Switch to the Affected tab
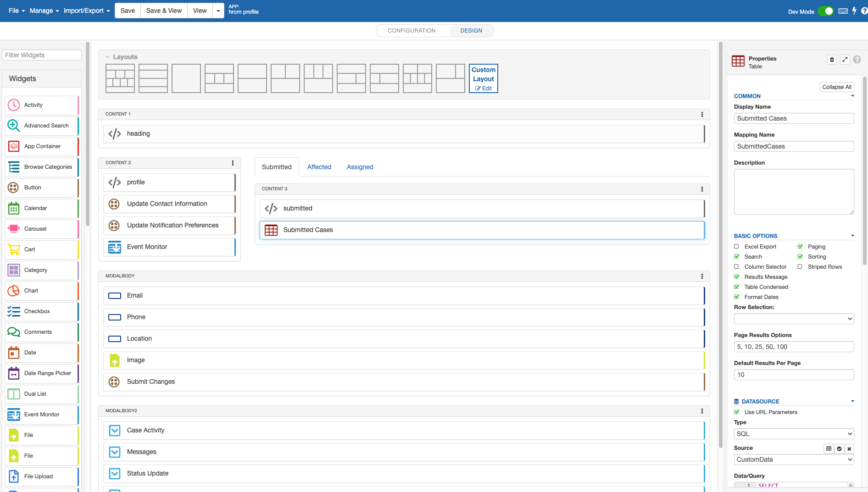This screenshot has height=492, width=868. pyautogui.click(x=319, y=167)
